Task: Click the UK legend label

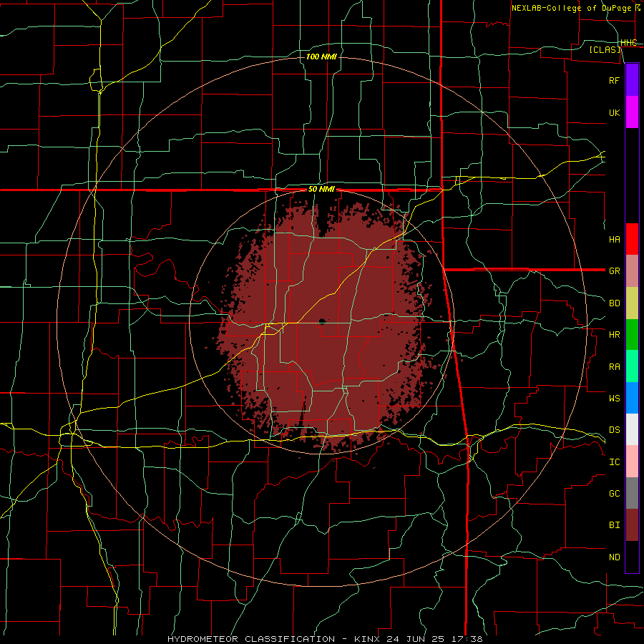Action: click(614, 112)
